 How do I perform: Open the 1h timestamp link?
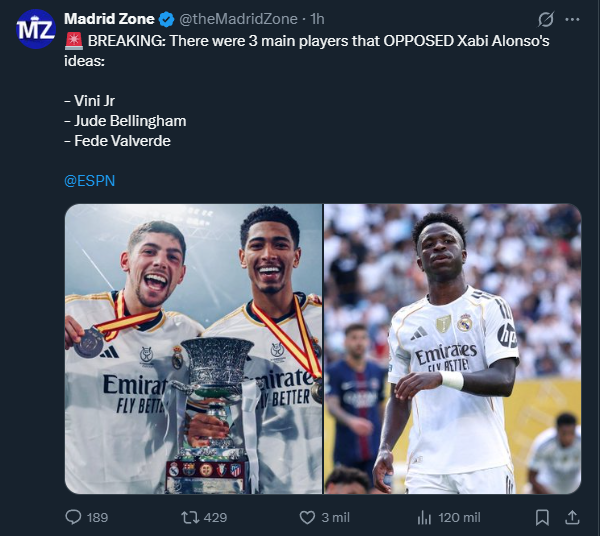(x=317, y=19)
